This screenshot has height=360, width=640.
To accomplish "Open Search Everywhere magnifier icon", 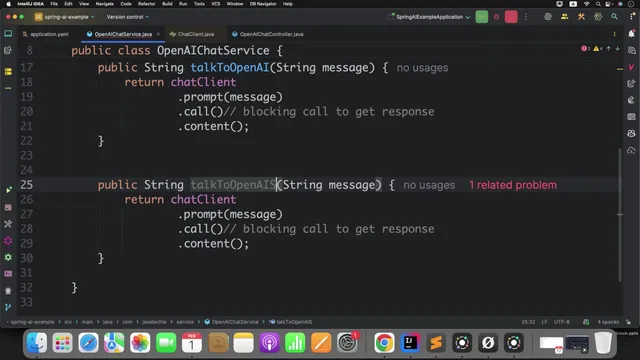I will pos(614,17).
